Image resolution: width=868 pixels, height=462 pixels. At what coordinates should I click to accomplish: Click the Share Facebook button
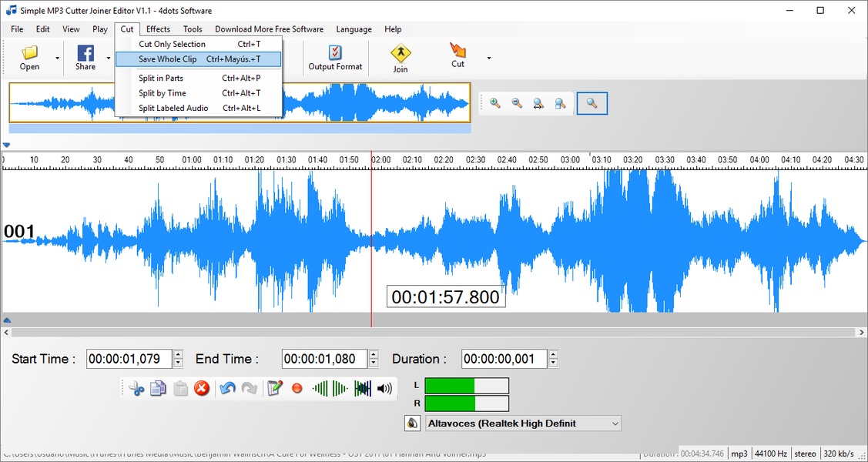[x=85, y=58]
